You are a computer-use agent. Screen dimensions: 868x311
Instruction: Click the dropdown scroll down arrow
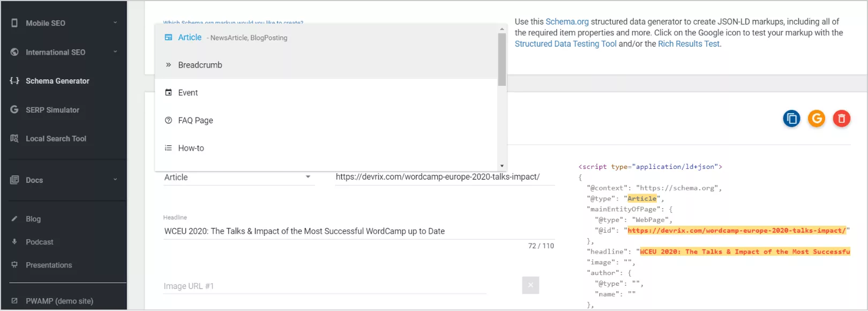[x=502, y=166]
